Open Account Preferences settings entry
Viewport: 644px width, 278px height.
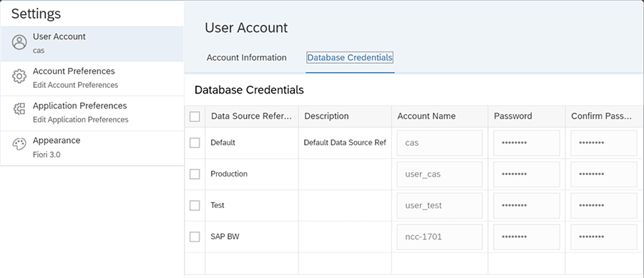[x=92, y=79]
